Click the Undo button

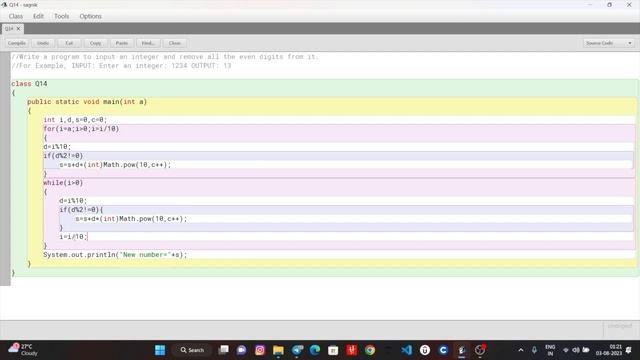point(43,43)
